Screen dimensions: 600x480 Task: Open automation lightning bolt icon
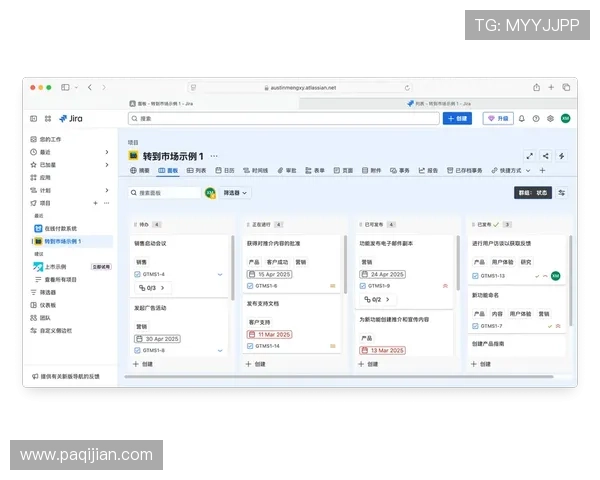[x=561, y=156]
